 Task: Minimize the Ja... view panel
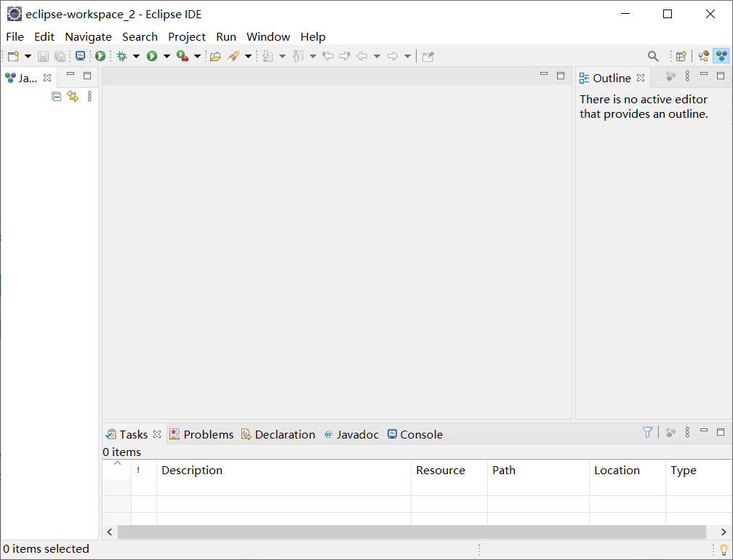[71, 74]
